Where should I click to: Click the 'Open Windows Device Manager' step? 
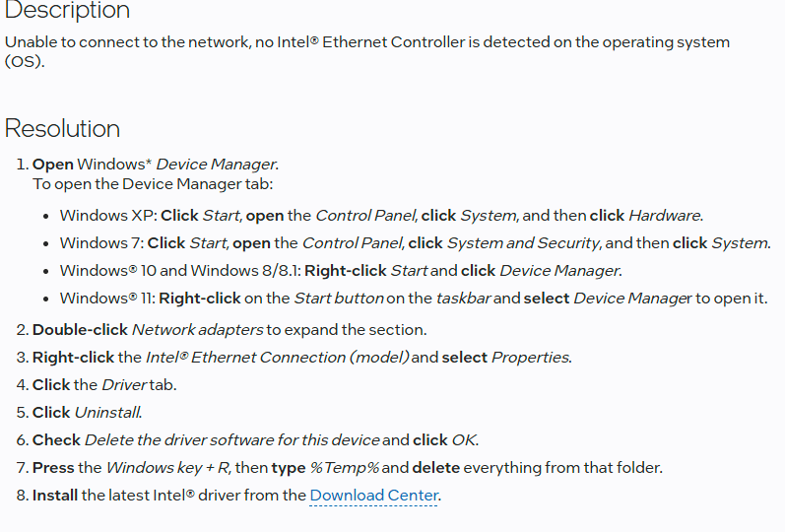(x=156, y=165)
